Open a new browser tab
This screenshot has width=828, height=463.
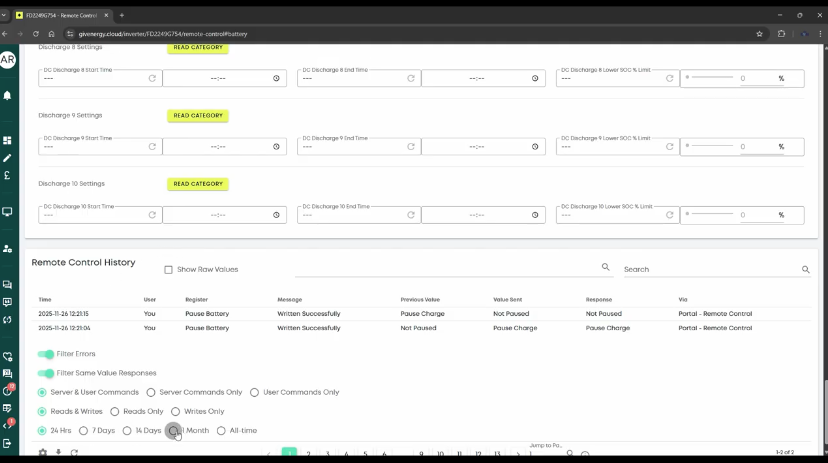pos(122,15)
